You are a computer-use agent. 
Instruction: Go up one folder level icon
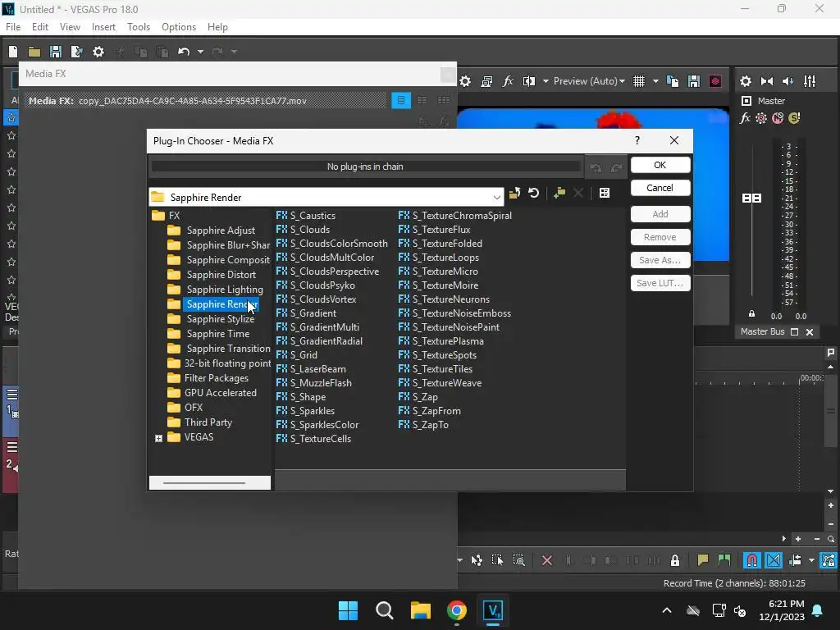pyautogui.click(x=515, y=193)
